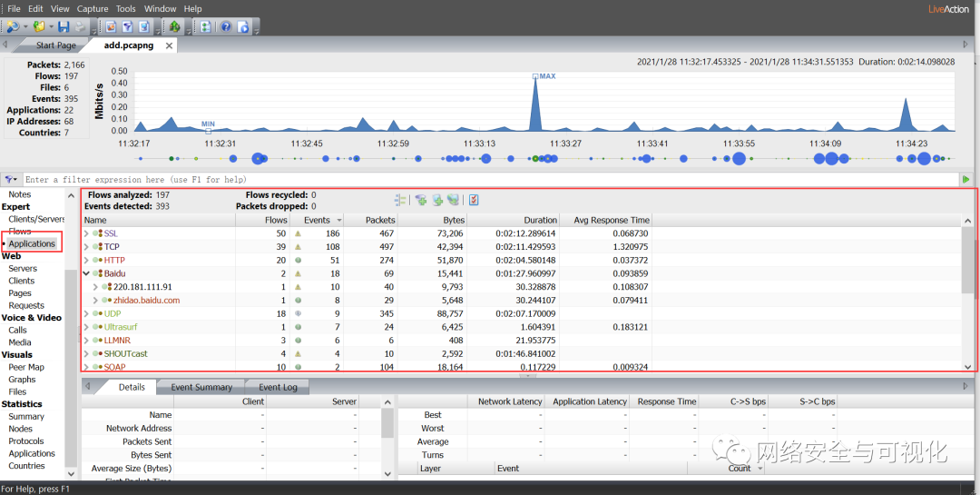Open the Count column dropdown arrow

[760, 469]
